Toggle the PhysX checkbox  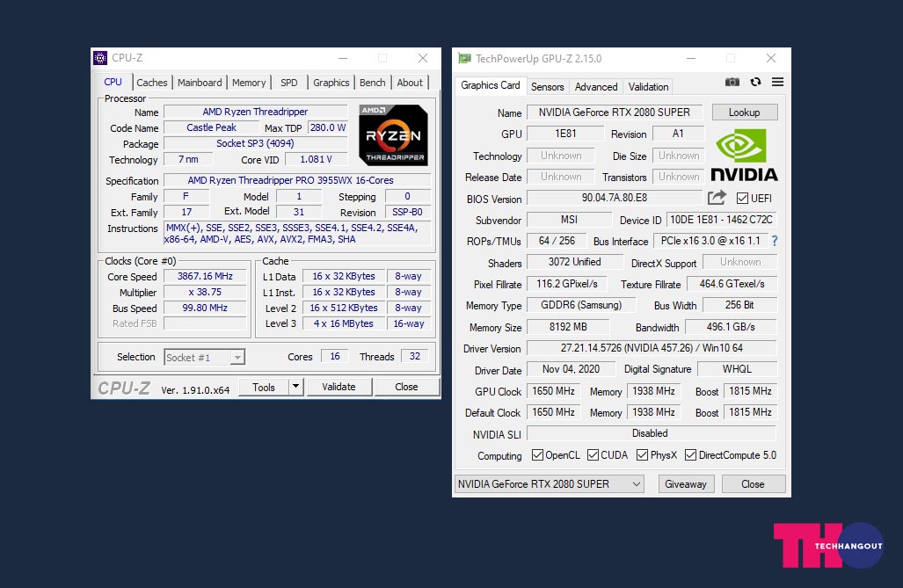point(642,455)
